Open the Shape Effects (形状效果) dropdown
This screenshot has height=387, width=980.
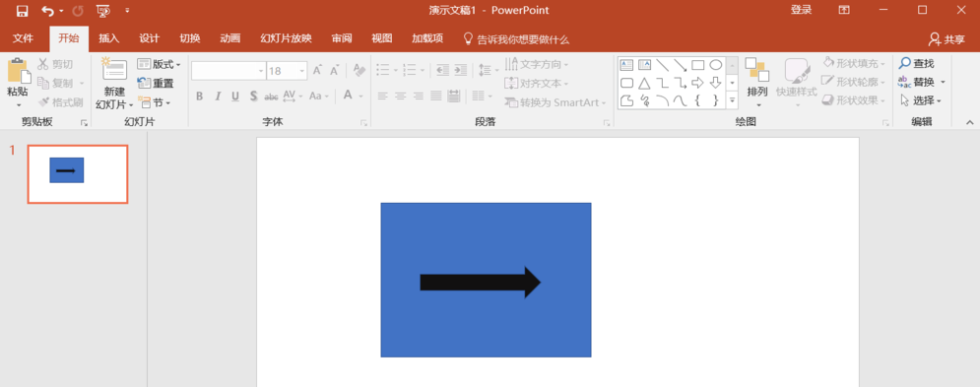coord(854,100)
